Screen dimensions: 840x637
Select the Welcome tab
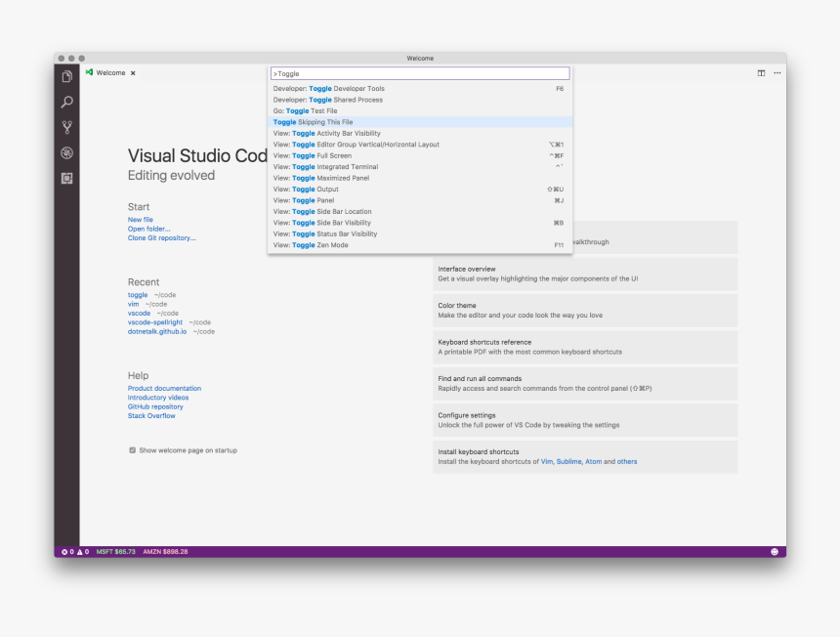tap(110, 73)
